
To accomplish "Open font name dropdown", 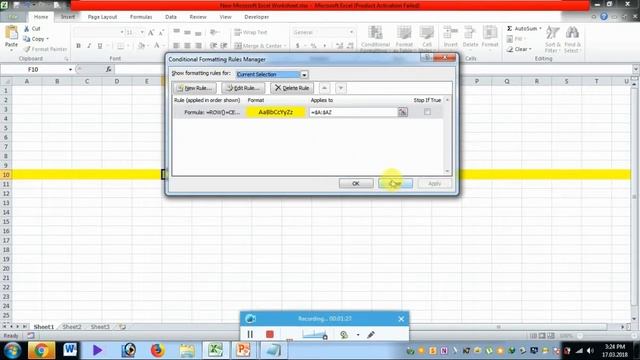I will pos(122,32).
